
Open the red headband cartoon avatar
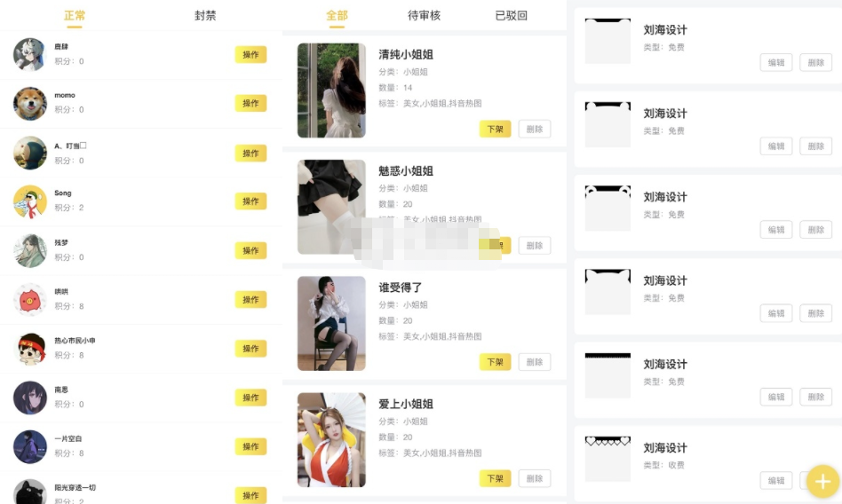click(x=30, y=349)
